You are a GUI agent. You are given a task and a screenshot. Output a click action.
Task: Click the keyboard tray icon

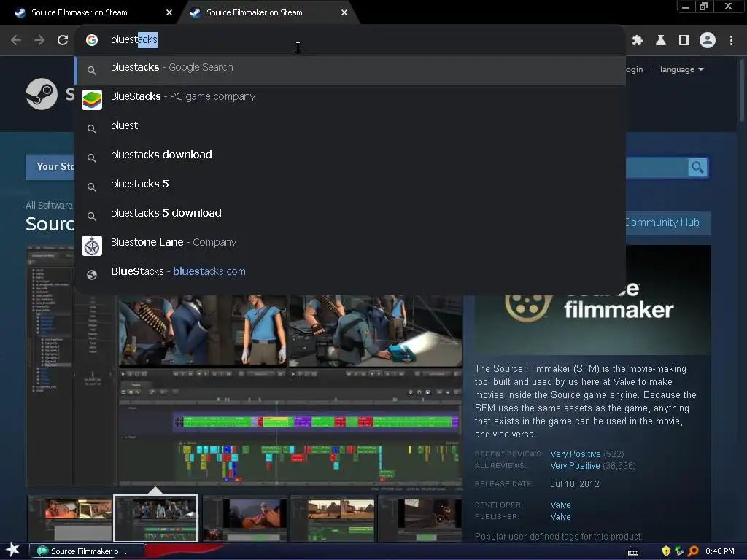tap(633, 552)
